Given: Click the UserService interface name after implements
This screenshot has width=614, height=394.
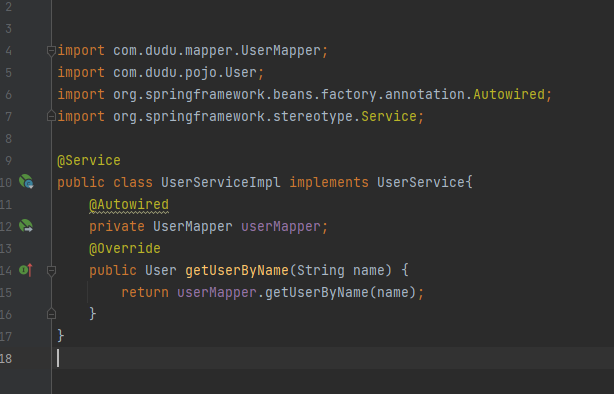Looking at the screenshot, I should pos(421,183).
